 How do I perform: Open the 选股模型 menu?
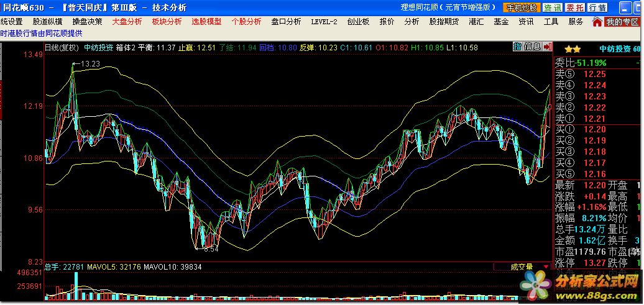206,22
